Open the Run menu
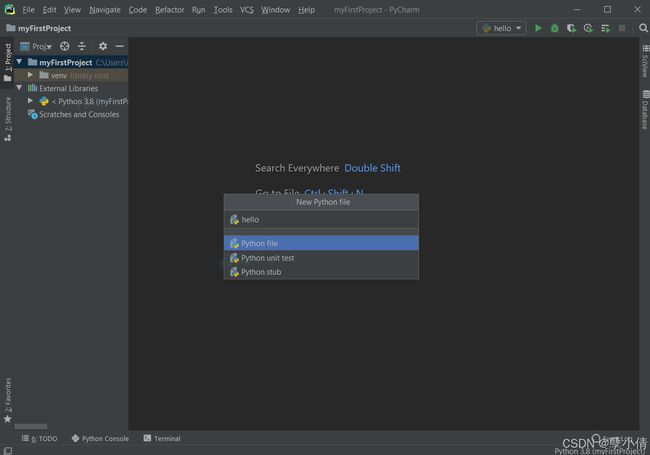The image size is (650, 455). [199, 10]
